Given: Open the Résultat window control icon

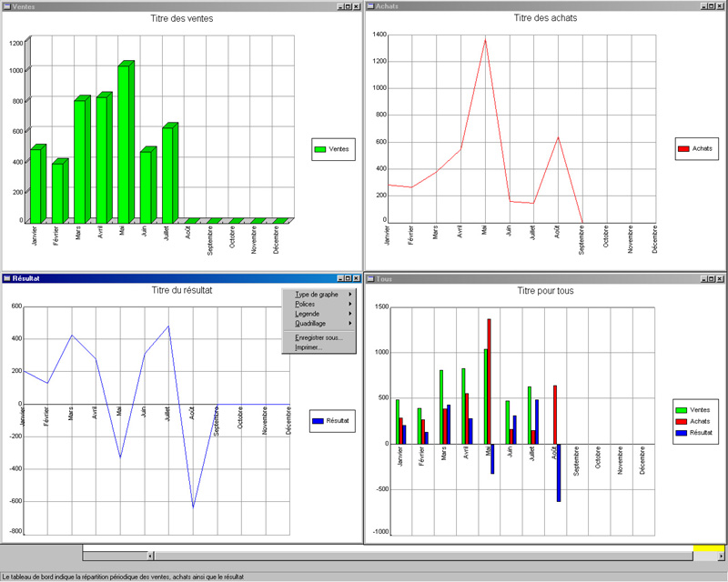Looking at the screenshot, I should (6, 277).
